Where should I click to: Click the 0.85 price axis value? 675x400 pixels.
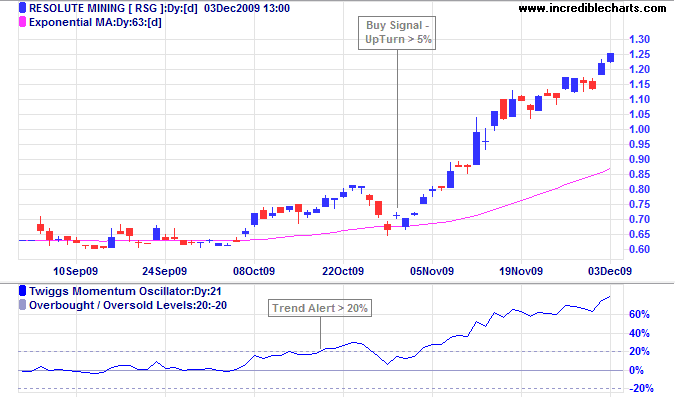pyautogui.click(x=639, y=174)
